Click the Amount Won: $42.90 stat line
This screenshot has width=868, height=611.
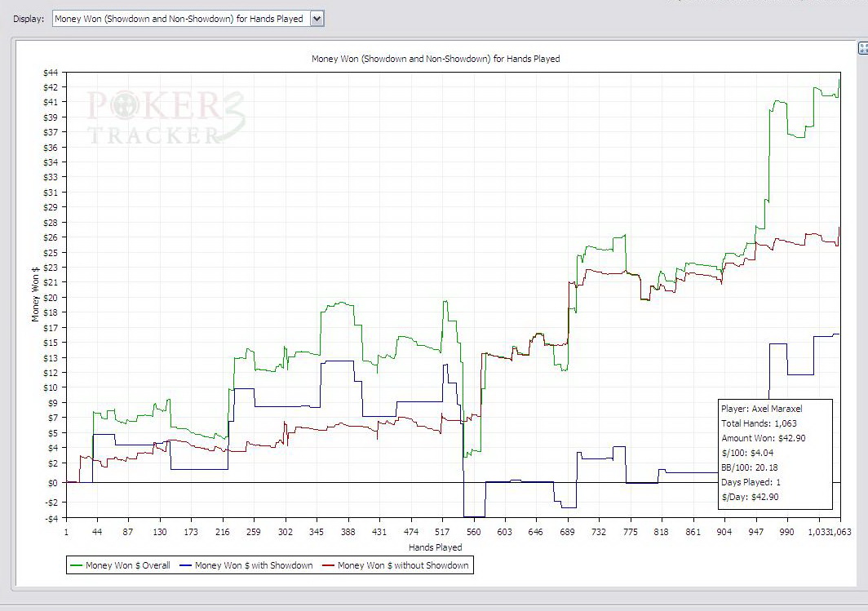click(763, 438)
